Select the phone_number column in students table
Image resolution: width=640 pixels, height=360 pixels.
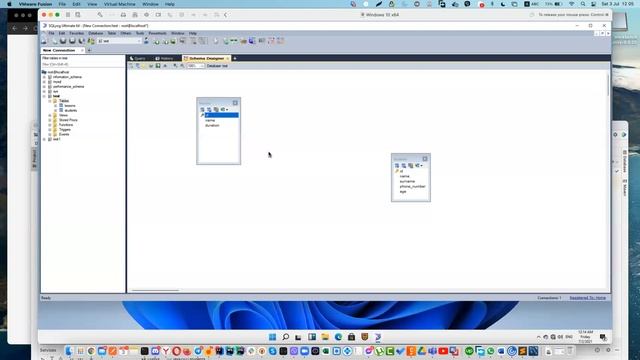click(x=413, y=187)
